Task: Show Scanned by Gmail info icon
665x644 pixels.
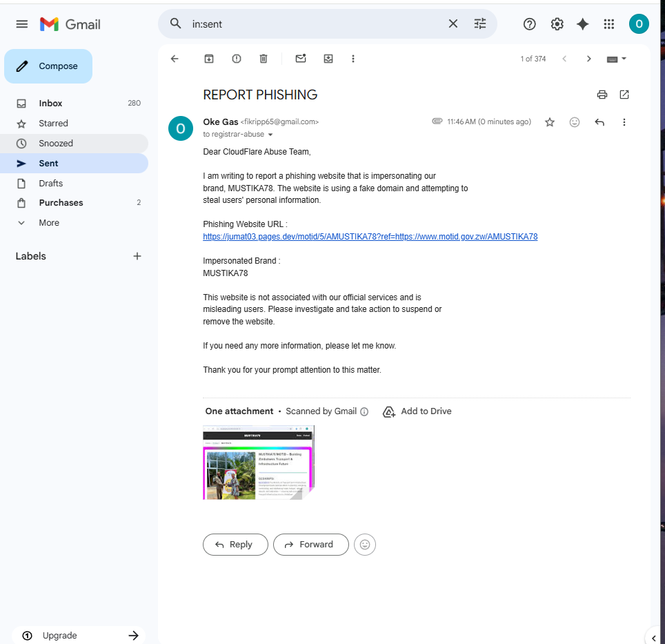Action: click(x=364, y=411)
